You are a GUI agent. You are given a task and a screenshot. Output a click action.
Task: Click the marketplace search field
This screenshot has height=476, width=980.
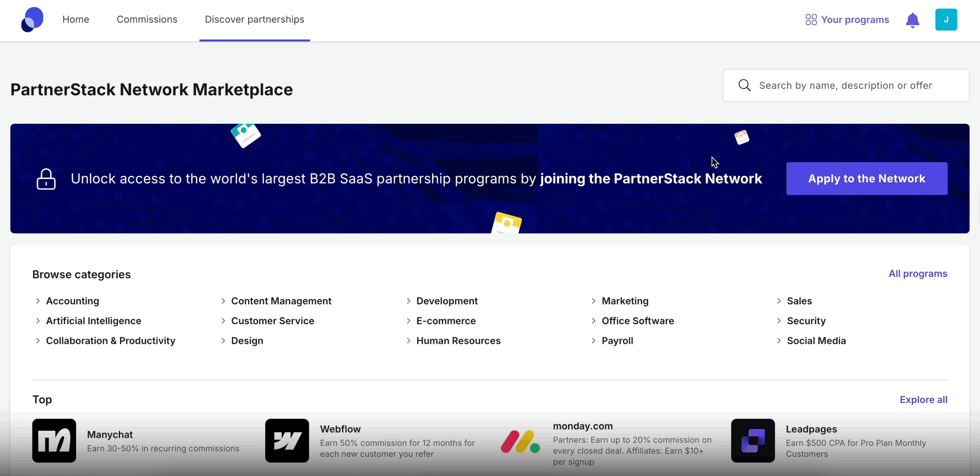[x=846, y=85]
